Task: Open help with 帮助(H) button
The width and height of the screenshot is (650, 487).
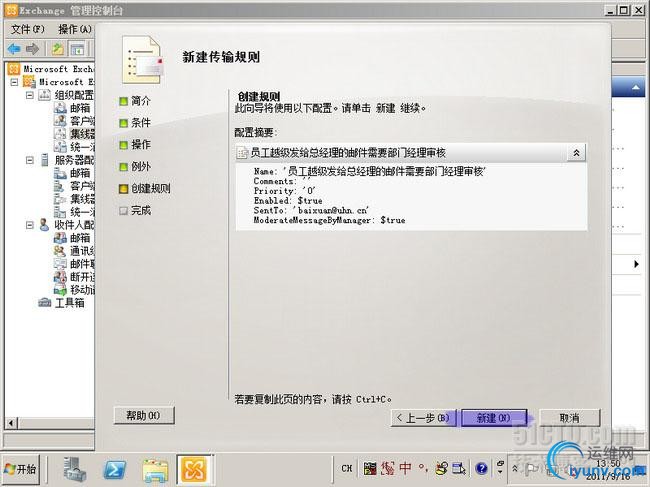Action: 143,415
